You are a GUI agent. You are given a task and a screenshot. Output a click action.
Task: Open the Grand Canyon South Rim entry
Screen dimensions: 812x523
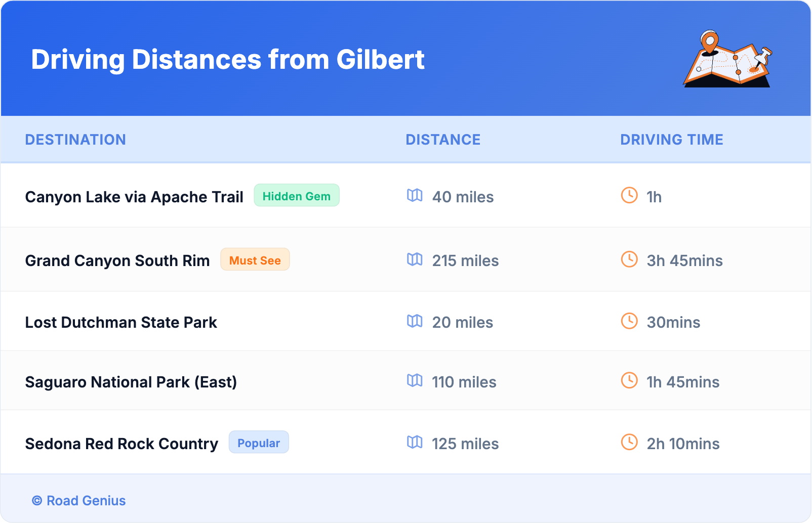pos(117,260)
